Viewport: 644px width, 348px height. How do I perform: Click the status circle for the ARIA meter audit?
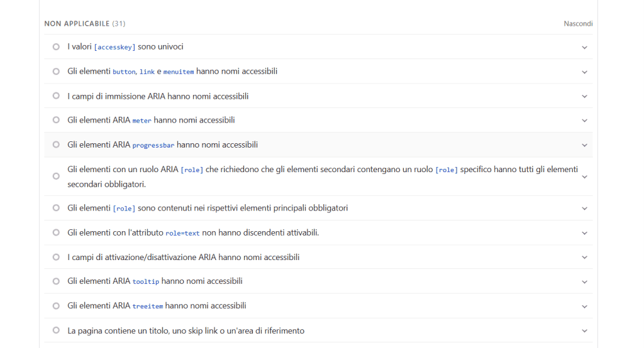click(56, 120)
